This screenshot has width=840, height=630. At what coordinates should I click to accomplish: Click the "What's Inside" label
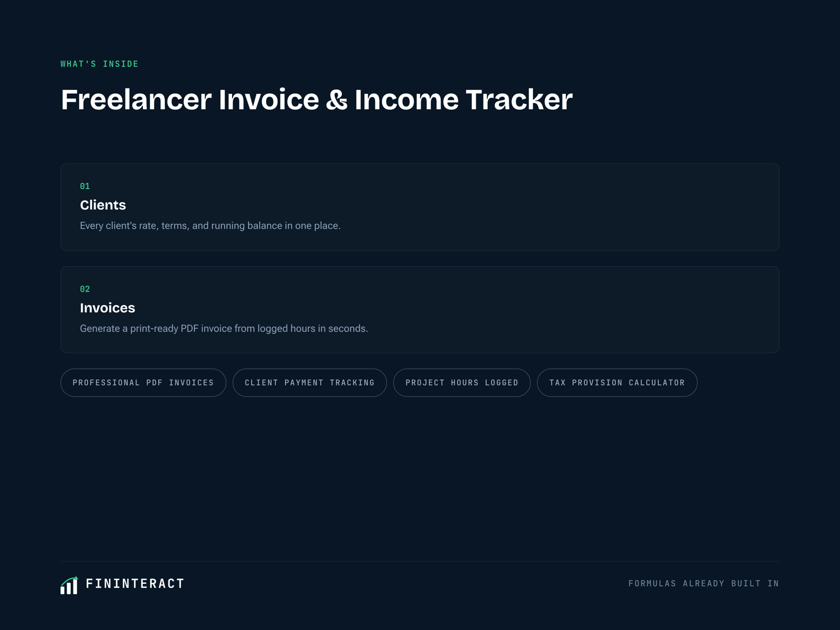point(100,64)
